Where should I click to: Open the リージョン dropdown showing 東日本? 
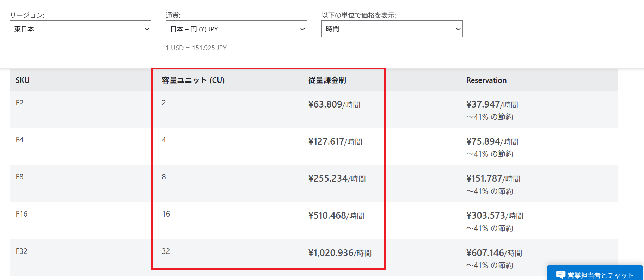point(80,29)
